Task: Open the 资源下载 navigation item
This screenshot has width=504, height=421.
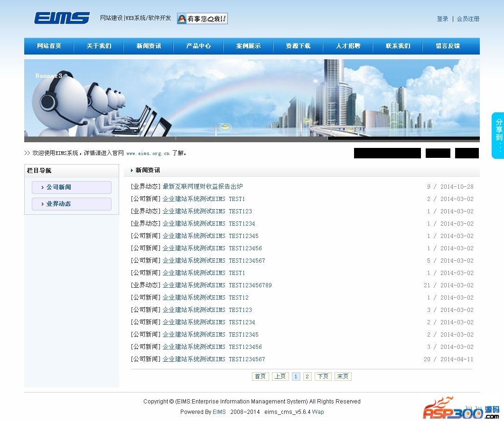Action: (298, 46)
